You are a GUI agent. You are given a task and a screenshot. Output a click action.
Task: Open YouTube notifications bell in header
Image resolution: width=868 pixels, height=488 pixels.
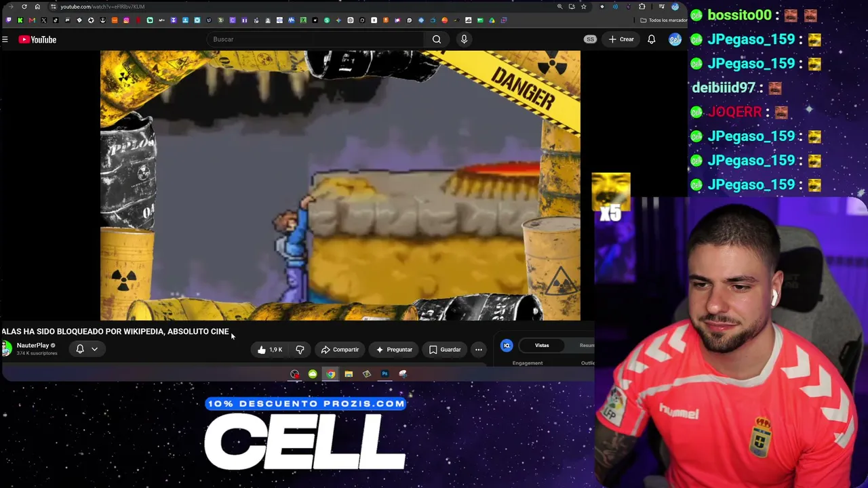pos(651,39)
